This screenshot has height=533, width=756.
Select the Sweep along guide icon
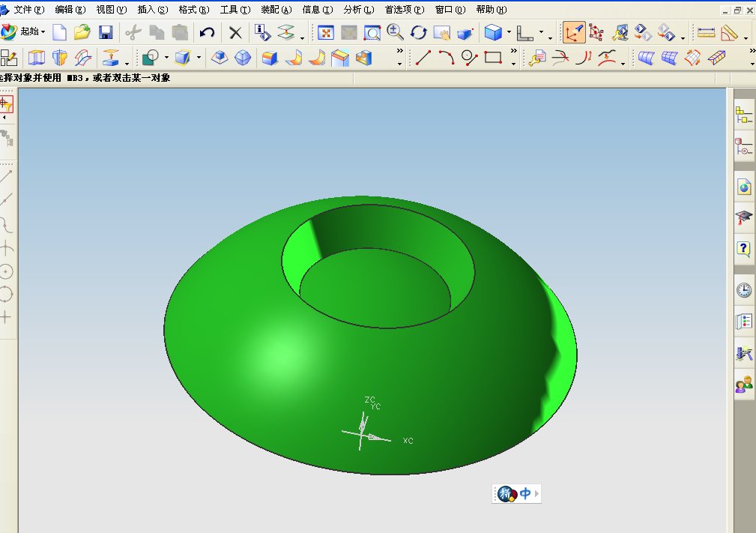[83, 58]
